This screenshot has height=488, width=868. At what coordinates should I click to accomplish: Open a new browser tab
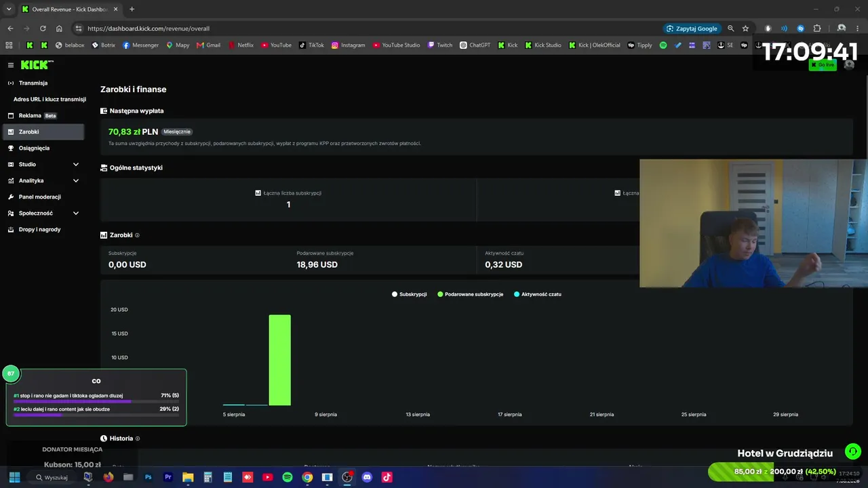tap(132, 9)
